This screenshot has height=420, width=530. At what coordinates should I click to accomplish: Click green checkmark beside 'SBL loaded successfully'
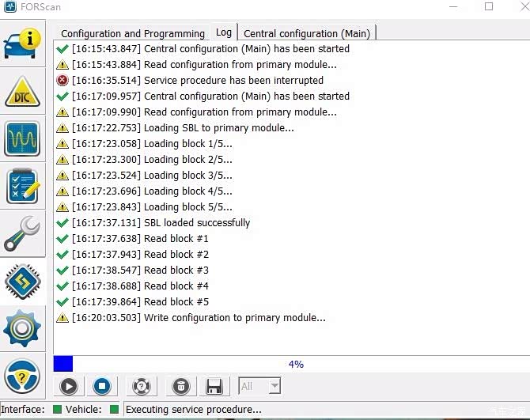62,223
